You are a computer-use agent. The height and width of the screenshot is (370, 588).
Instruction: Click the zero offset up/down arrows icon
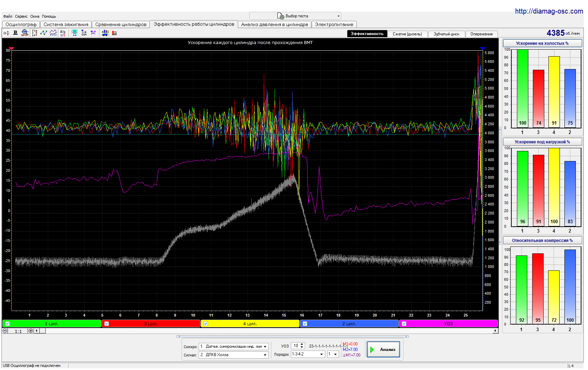click(6, 33)
